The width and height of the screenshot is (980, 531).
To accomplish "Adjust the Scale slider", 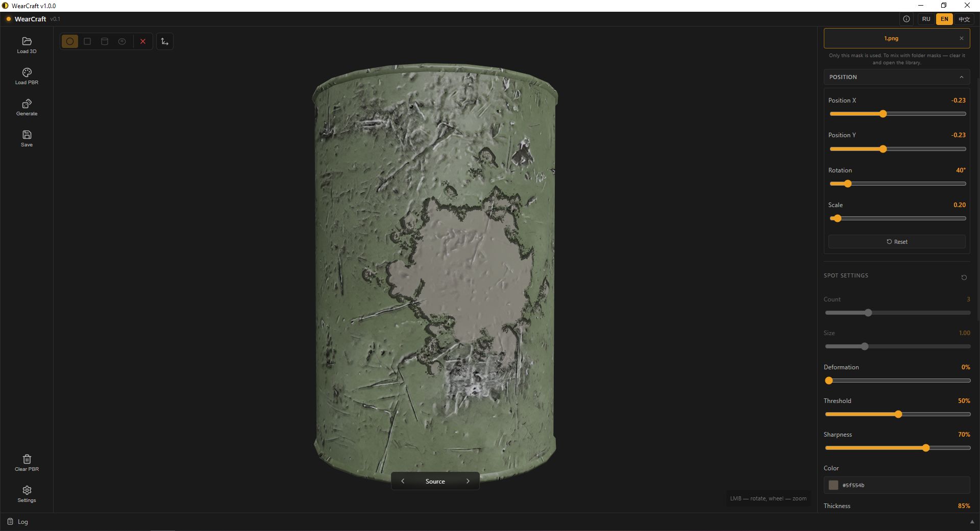I will 897,218.
